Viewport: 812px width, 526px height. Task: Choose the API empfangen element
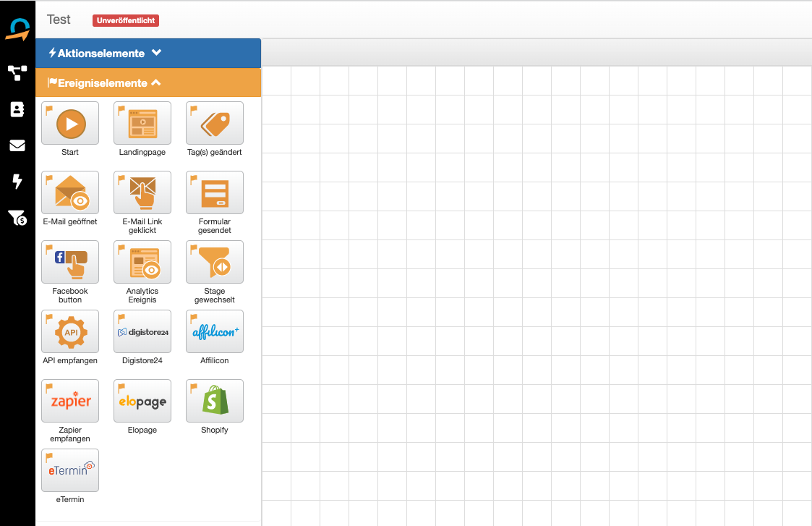70,331
